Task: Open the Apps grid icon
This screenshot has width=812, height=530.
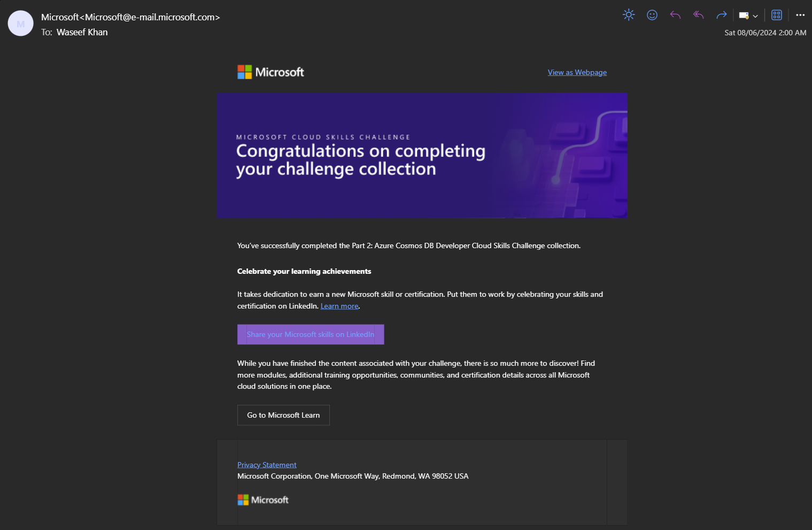Action: tap(777, 15)
